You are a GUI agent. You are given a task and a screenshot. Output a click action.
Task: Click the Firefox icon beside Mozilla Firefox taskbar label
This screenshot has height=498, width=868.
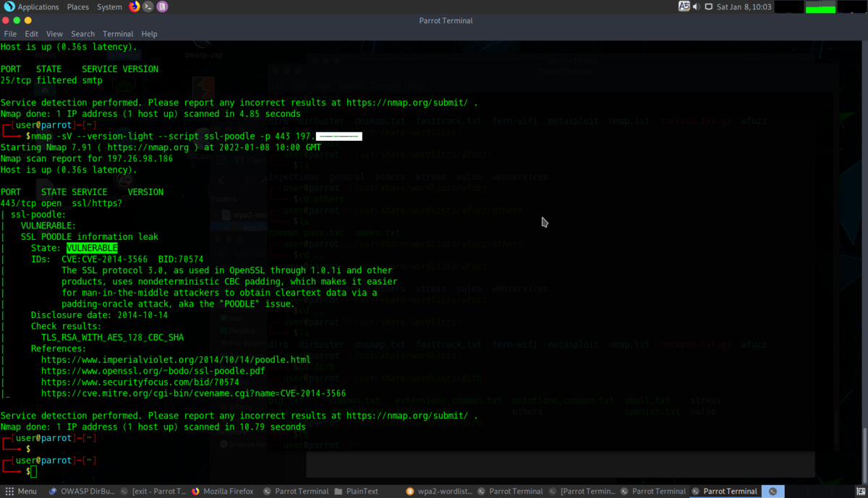point(195,491)
